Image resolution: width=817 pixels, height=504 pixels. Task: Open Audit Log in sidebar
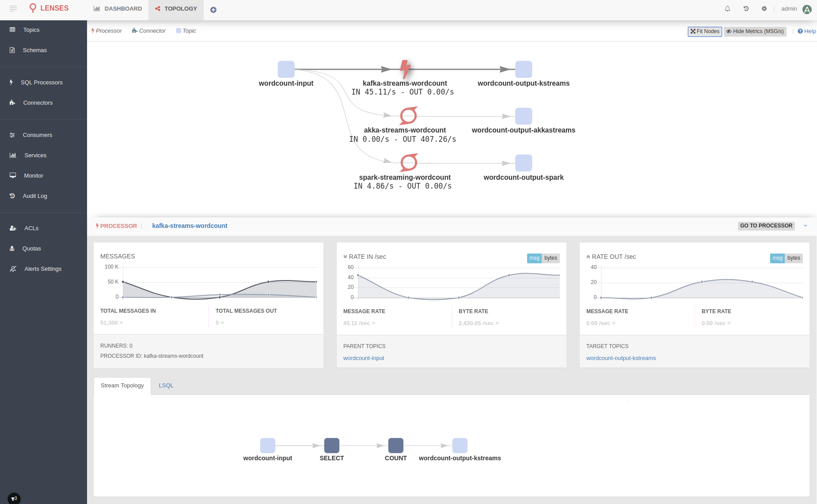coord(43,196)
